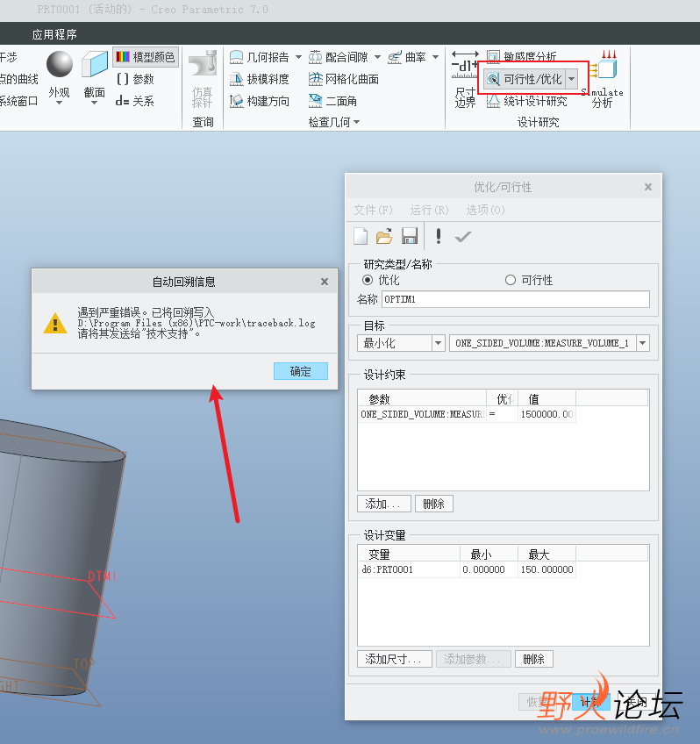The image size is (700, 744).
Task: Confirm error dialog with 确定 button
Action: 301,371
